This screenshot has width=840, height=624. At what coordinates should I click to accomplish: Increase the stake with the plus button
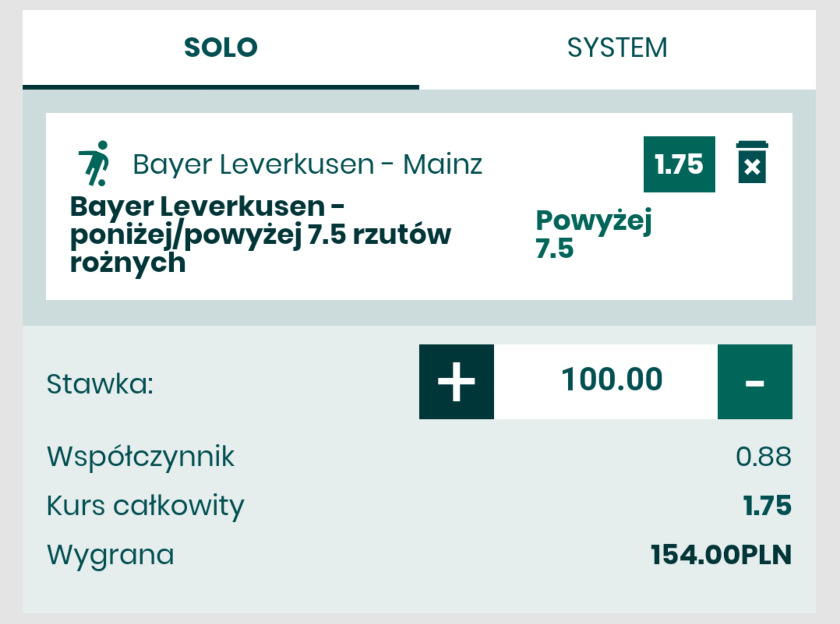[456, 381]
